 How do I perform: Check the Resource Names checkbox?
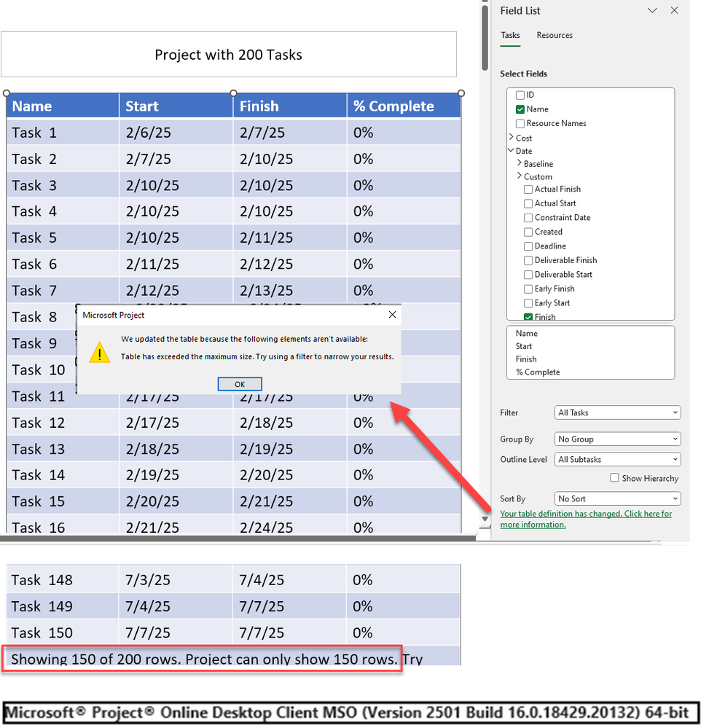click(520, 123)
